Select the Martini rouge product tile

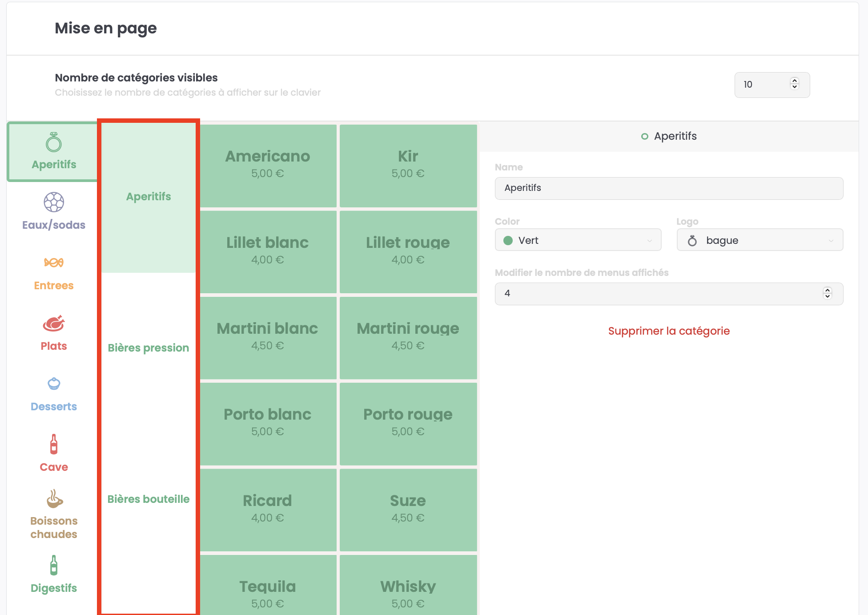click(408, 336)
